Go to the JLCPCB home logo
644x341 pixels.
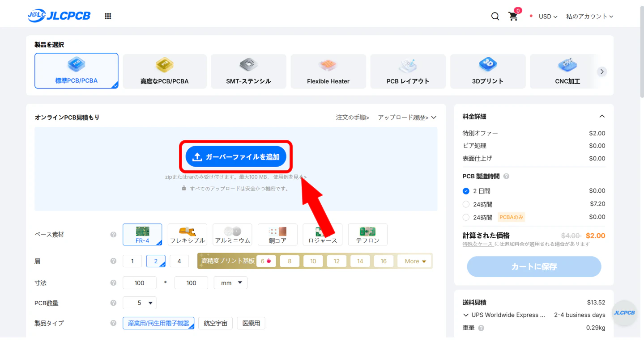[x=59, y=16]
